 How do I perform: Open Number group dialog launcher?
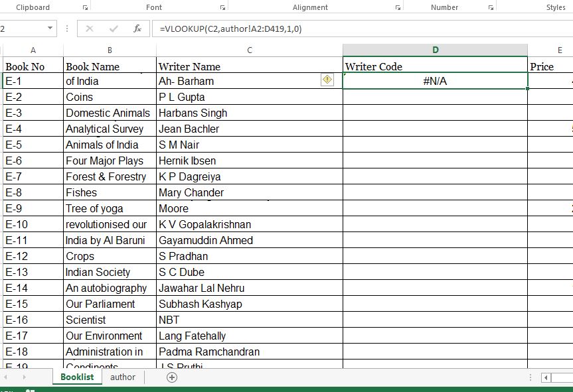click(x=491, y=8)
